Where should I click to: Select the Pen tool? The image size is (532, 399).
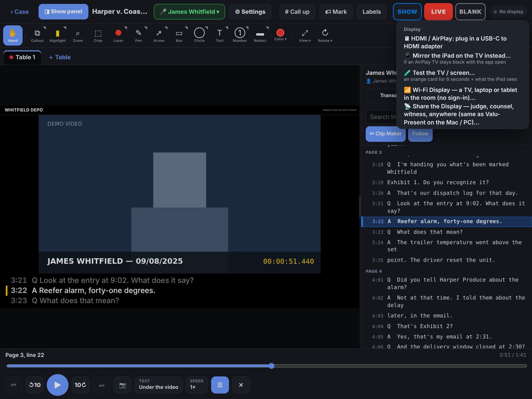pos(139,35)
